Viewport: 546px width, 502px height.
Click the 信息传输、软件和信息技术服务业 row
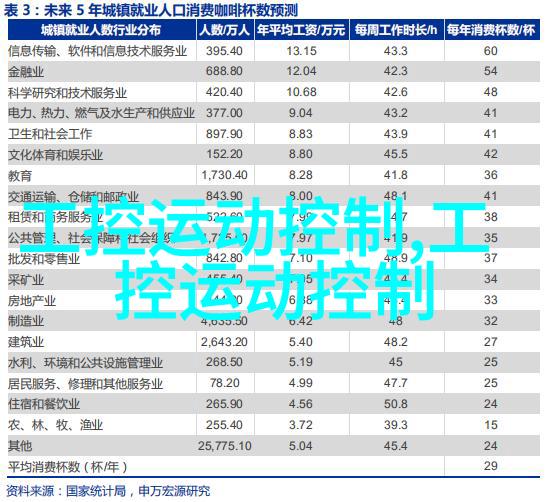pos(274,51)
